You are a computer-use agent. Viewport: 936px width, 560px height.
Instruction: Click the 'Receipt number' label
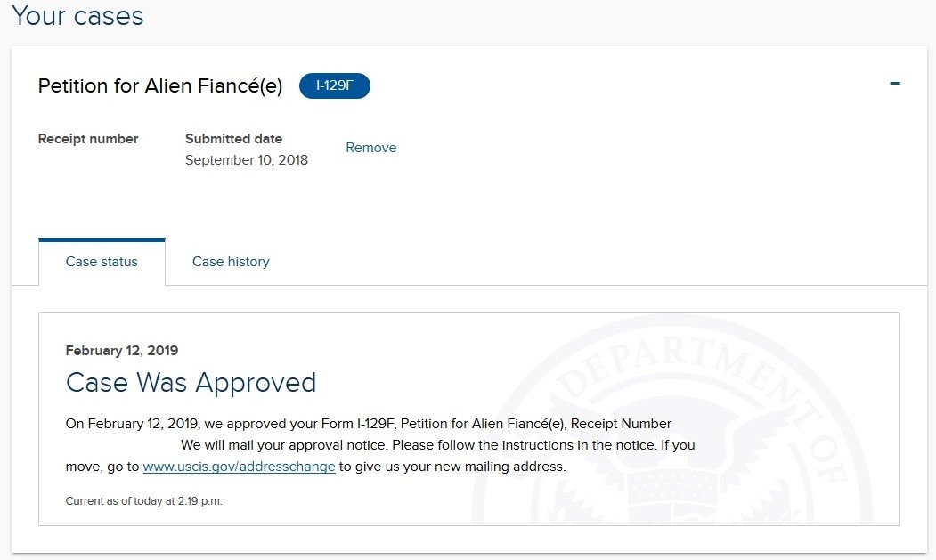tap(88, 139)
